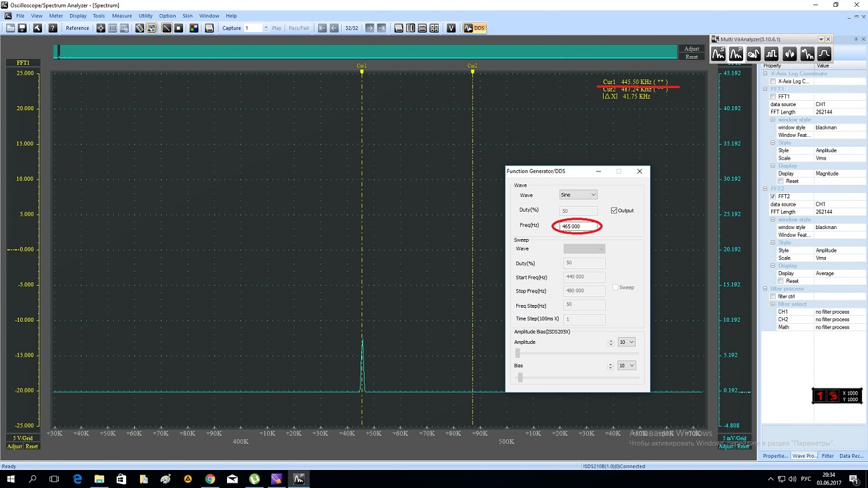Image resolution: width=868 pixels, height=488 pixels.
Task: Enable the filter ctrl checkbox
Action: click(773, 296)
